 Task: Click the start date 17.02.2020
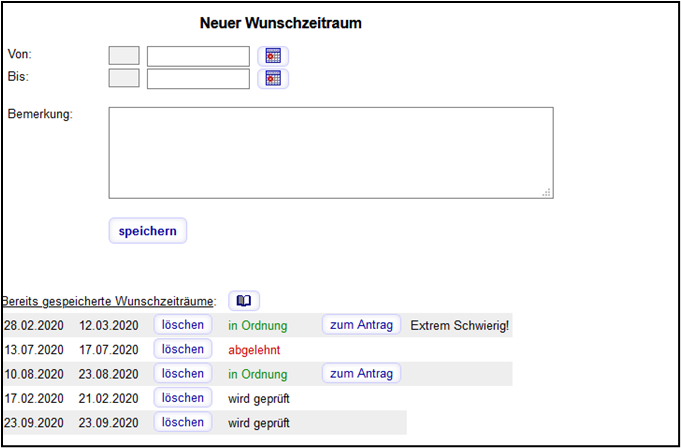[33, 399]
